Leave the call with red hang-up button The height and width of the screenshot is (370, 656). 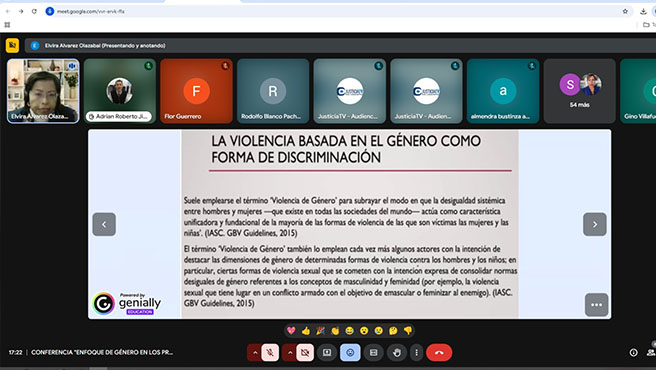(439, 353)
